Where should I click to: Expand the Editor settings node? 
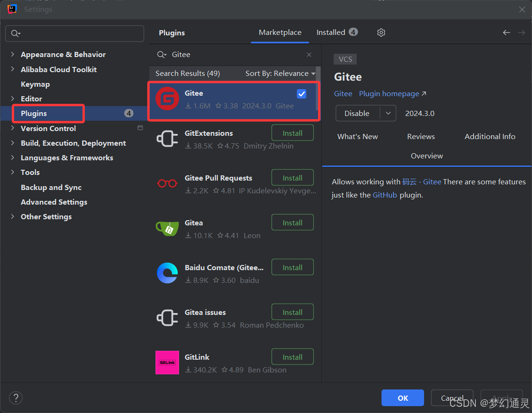click(13, 99)
